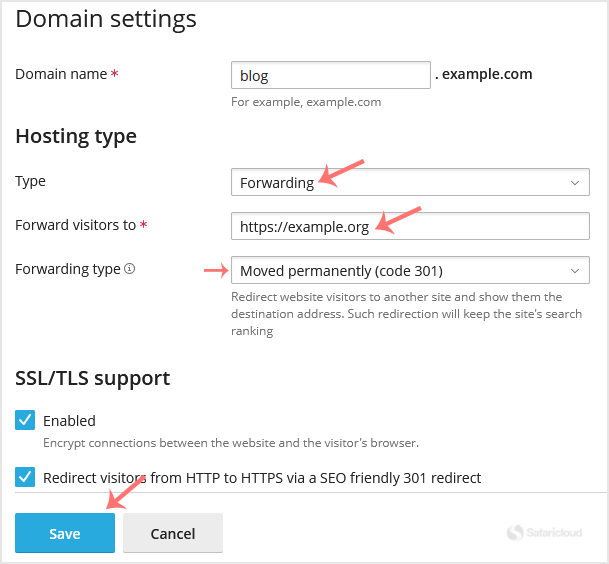Click the Type field chevron arrow
This screenshot has width=609, height=564.
574,182
